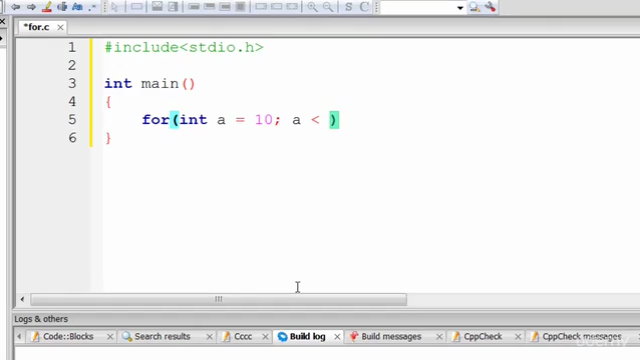640x360 pixels.
Task: Close the *for.c editor tab
Action: (60, 27)
